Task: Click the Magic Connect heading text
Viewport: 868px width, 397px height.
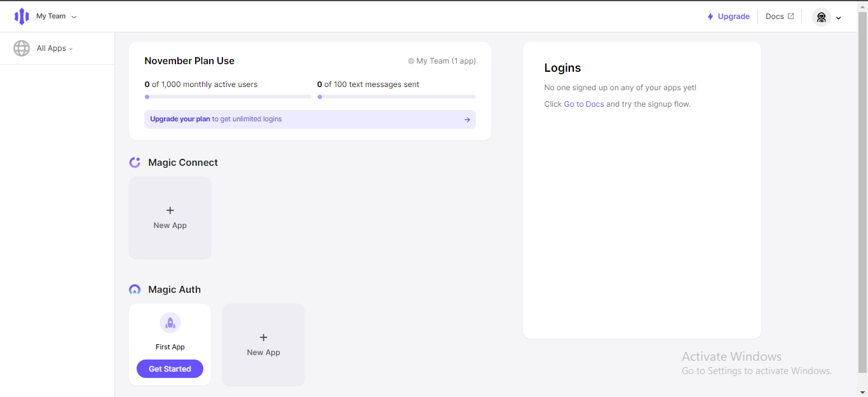Action: coord(183,163)
